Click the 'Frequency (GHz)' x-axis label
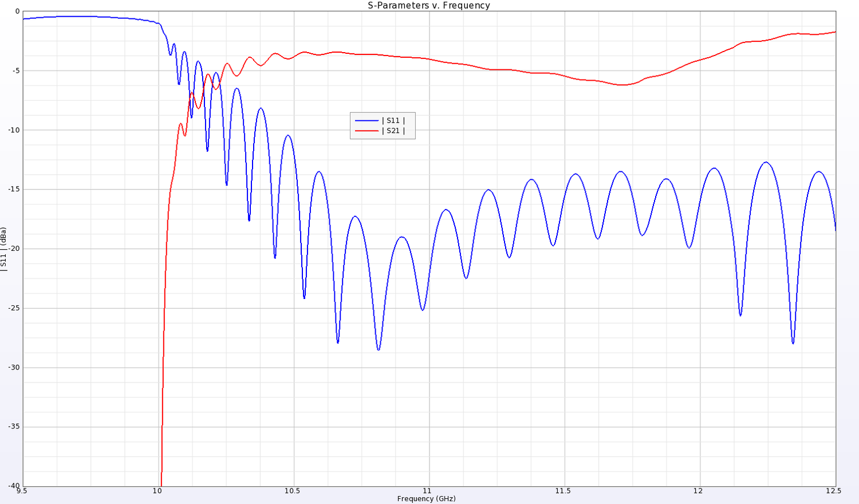The height and width of the screenshot is (504, 859). pos(426,499)
